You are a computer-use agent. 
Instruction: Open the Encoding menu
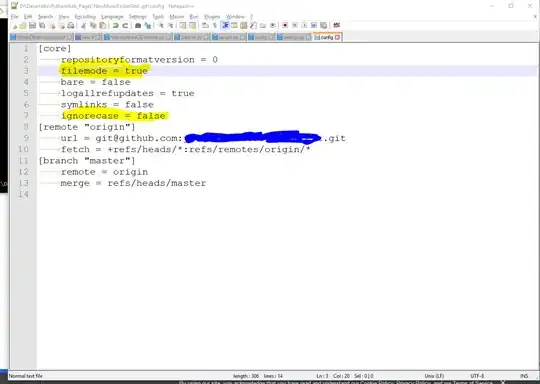(85, 17)
